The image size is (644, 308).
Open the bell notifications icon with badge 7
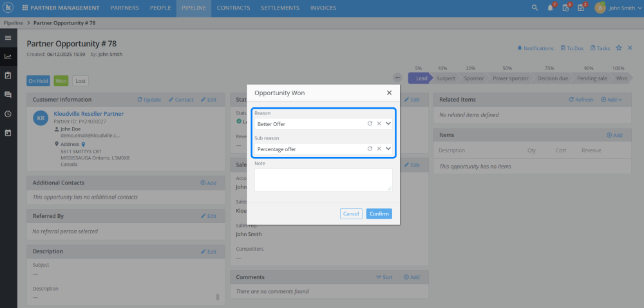click(551, 8)
